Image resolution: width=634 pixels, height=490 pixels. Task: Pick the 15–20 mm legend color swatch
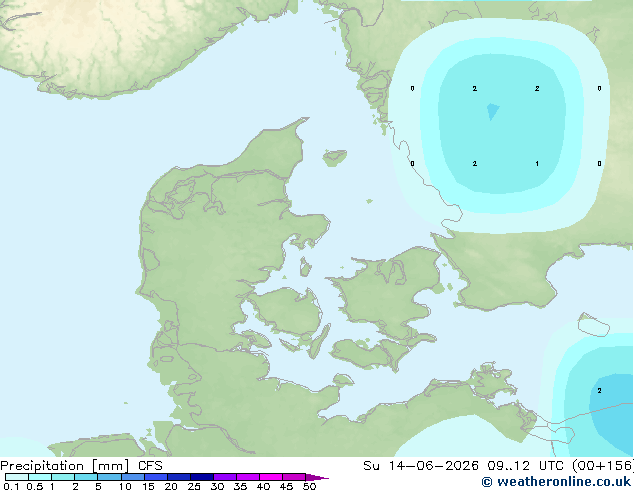(155, 477)
